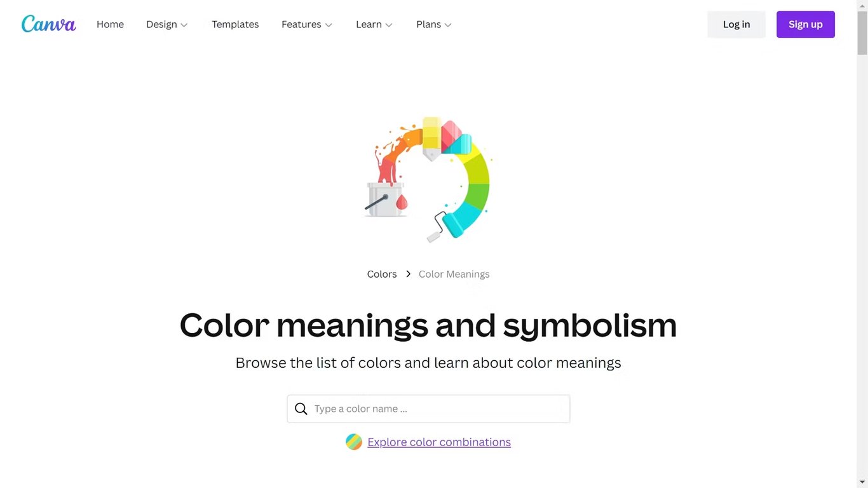Open the Templates page
868x488 pixels.
tap(235, 24)
